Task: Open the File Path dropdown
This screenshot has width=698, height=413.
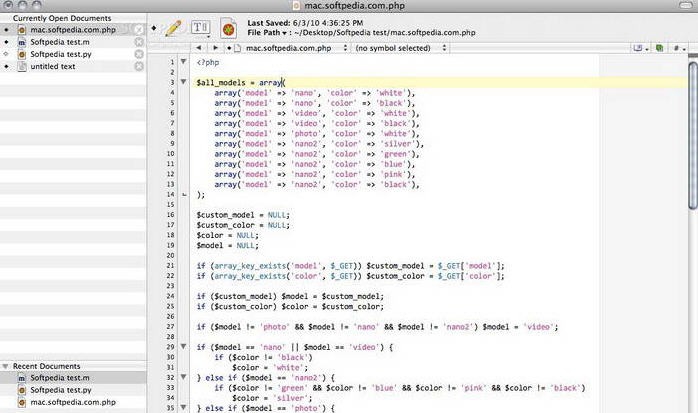Action: point(270,33)
